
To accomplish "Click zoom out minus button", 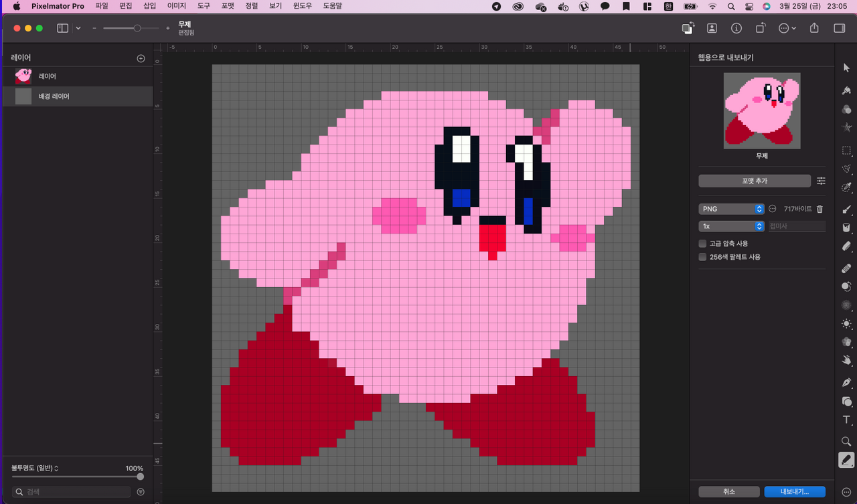I will [x=94, y=28].
